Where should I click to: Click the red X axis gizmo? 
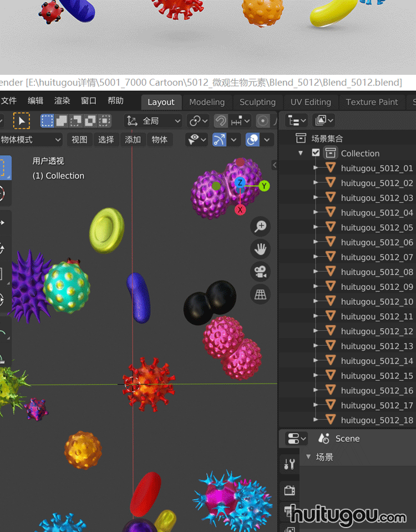(x=240, y=209)
